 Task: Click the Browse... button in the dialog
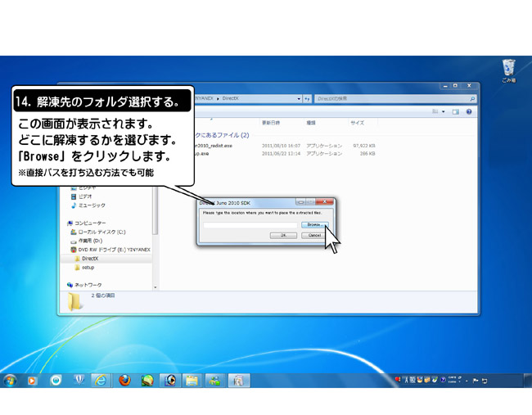point(314,225)
